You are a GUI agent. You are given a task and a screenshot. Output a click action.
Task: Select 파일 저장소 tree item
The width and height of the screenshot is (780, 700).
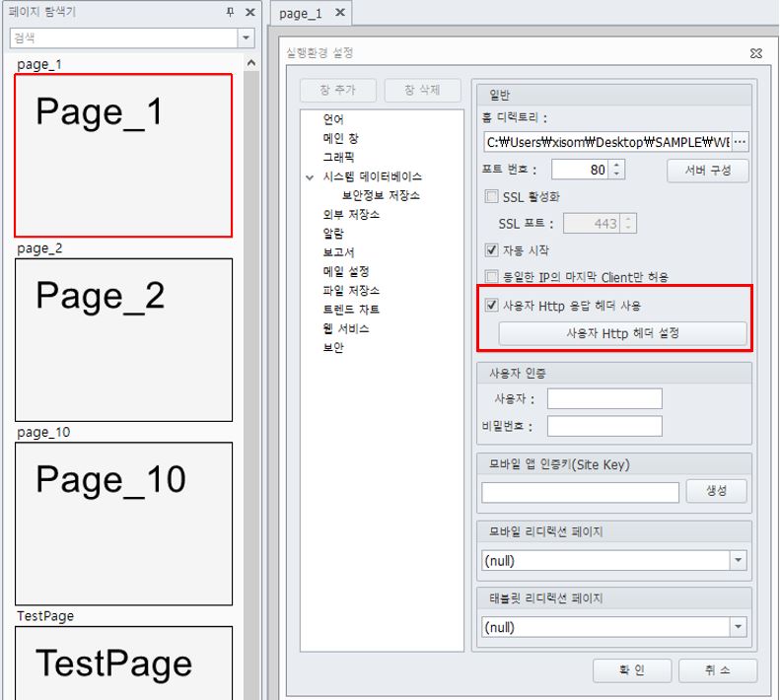point(351,291)
